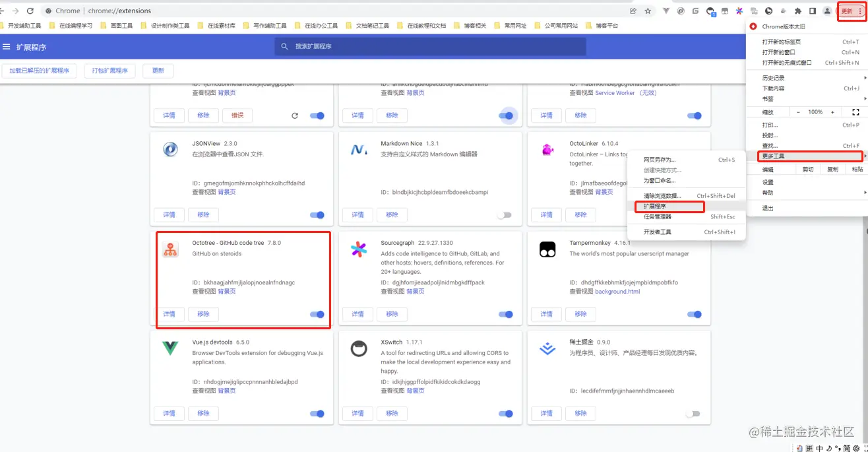Expand 帮助 submenu in Chrome menu
Viewport: 868px width, 452px height.
(x=806, y=193)
